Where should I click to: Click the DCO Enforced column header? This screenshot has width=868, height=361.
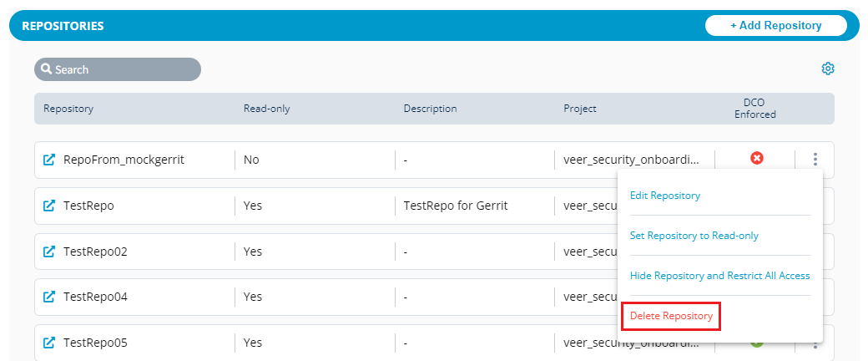[x=754, y=109]
